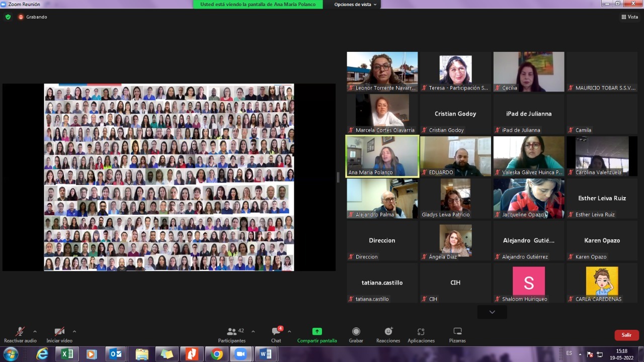Show next page of participants with down chevron

pos(492,312)
